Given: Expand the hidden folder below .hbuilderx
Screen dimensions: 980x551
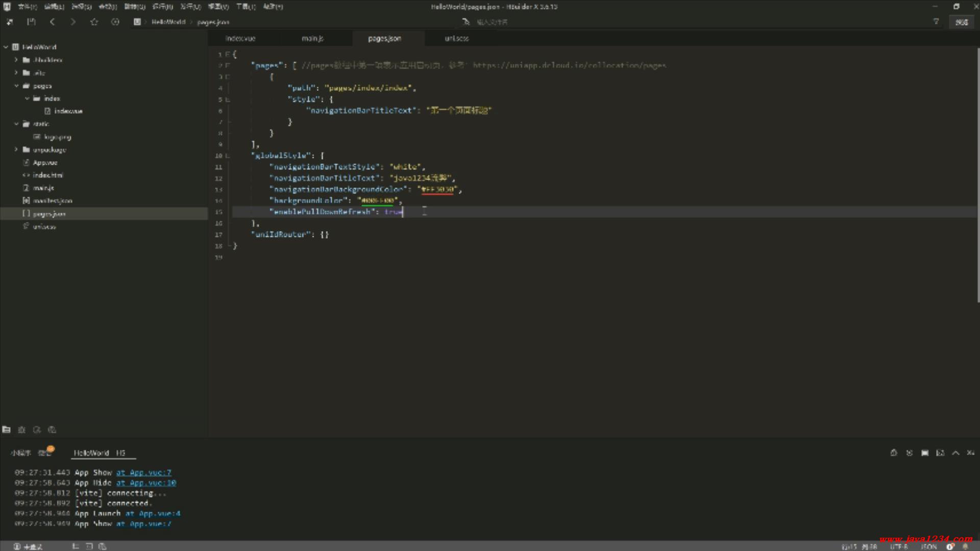Looking at the screenshot, I should [x=16, y=72].
